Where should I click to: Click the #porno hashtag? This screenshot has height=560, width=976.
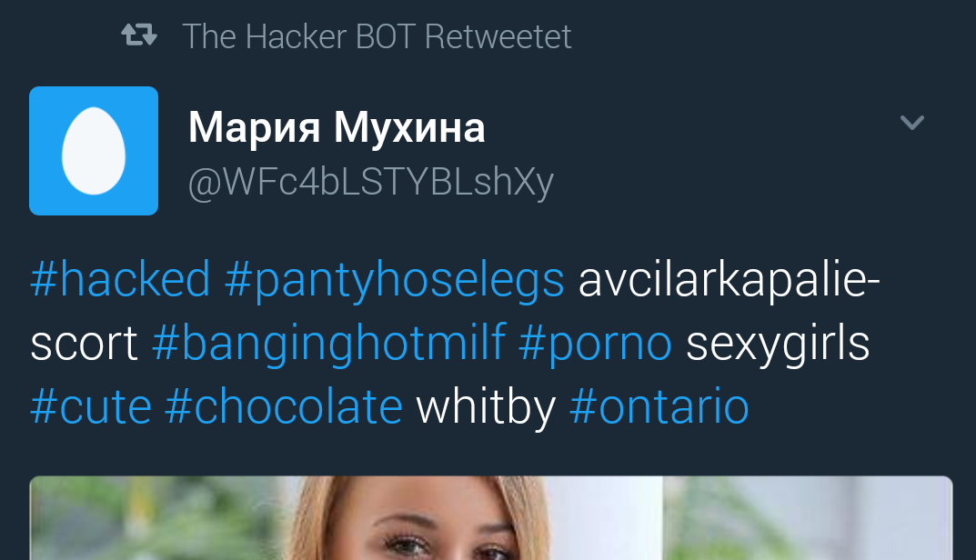click(x=595, y=344)
